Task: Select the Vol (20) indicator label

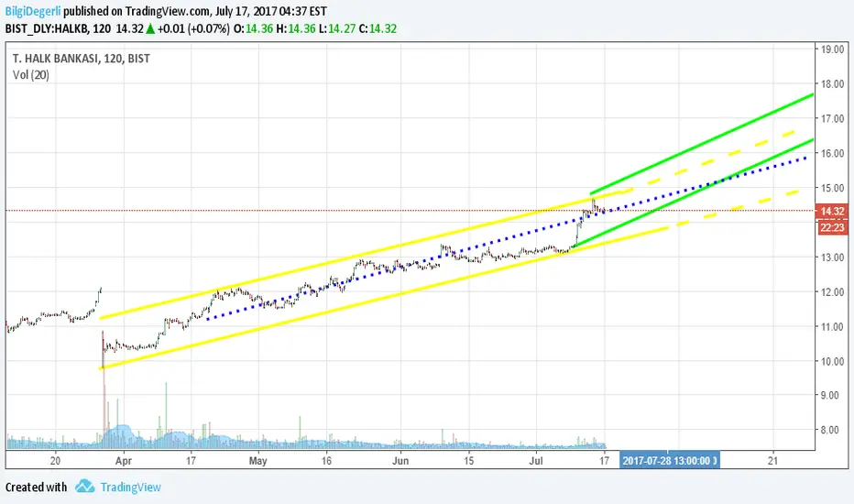Action: [31, 75]
